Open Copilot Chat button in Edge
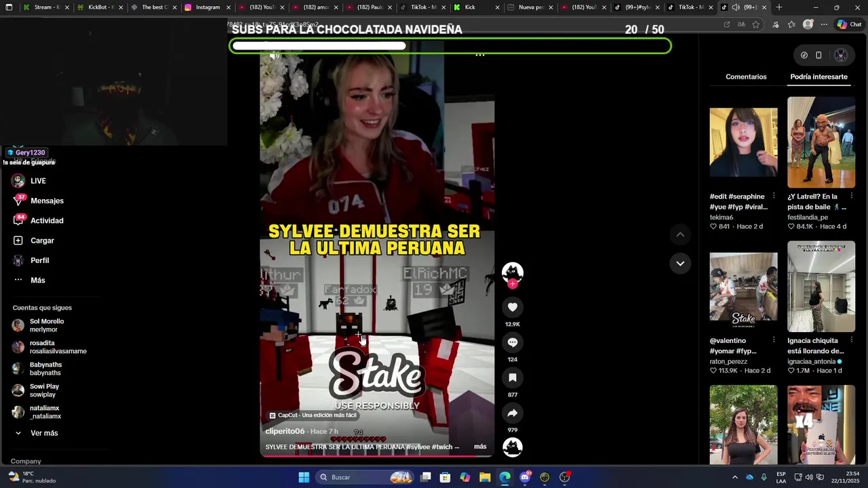The width and height of the screenshot is (868, 488). tap(849, 24)
